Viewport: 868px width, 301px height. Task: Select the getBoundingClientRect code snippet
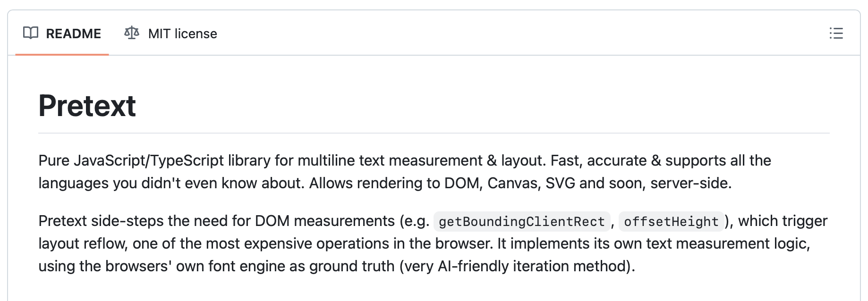tap(522, 221)
